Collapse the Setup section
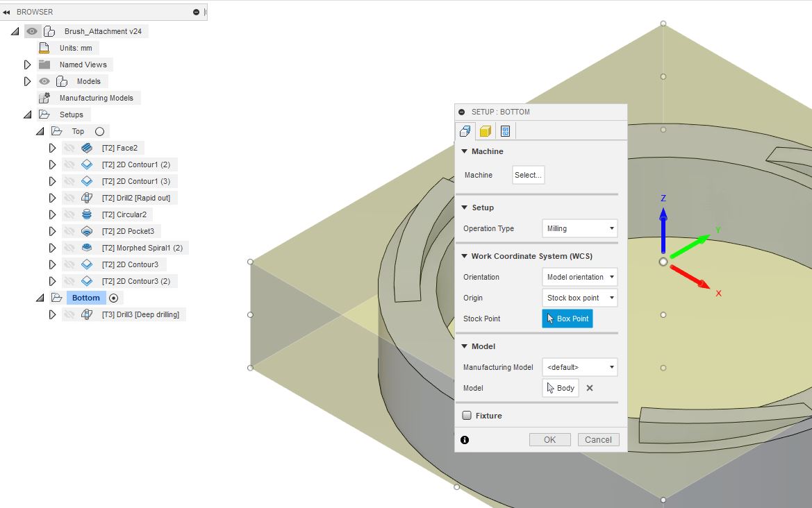Viewport: 812px width, 508px height. (465, 208)
